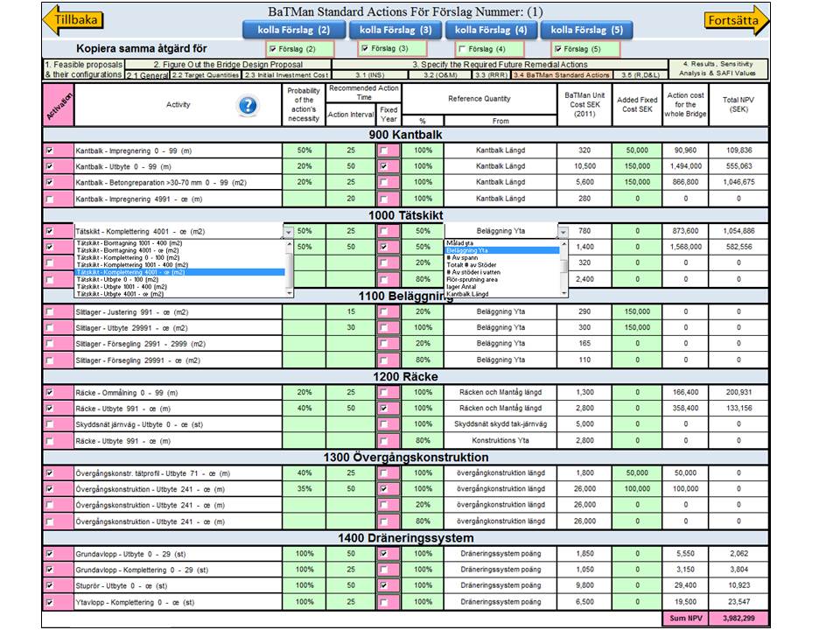Viewport: 840px width, 630px height.
Task: Toggle activation for Grundavlopp - Komplettering row
Action: click(50, 570)
